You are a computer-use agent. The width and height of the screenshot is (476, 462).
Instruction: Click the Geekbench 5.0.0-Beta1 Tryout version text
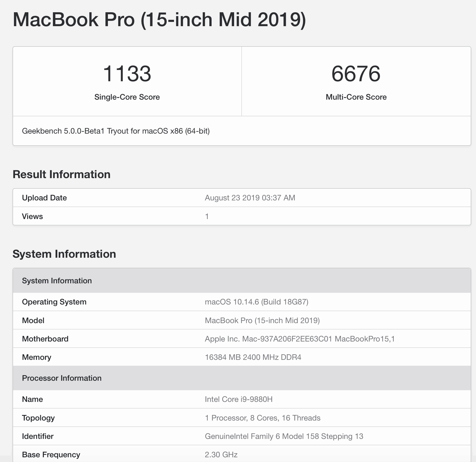[x=116, y=131]
